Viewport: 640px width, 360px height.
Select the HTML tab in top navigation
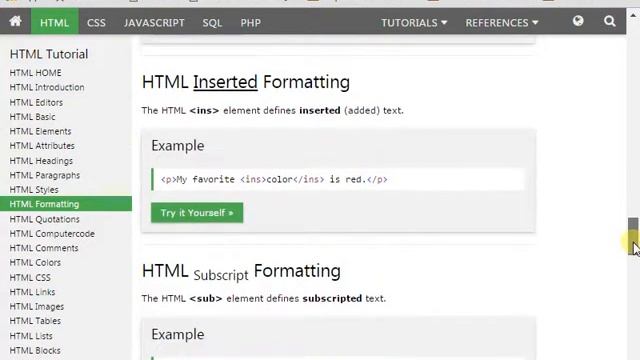click(54, 21)
